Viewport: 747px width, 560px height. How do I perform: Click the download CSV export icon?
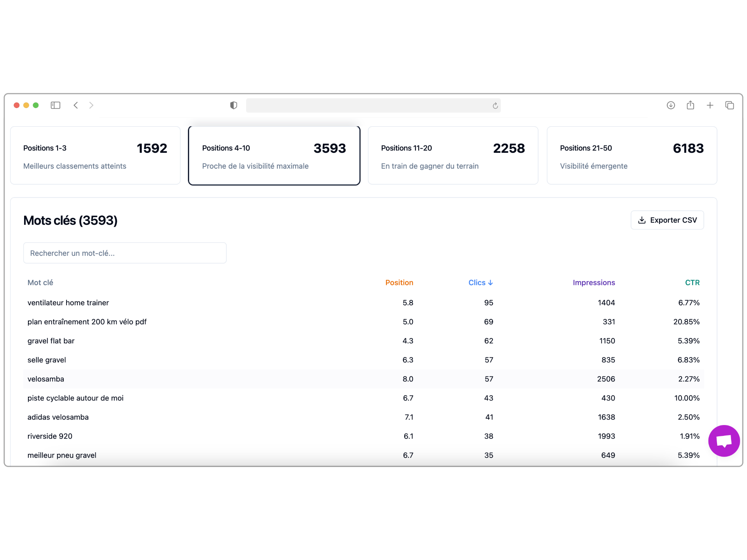click(642, 220)
